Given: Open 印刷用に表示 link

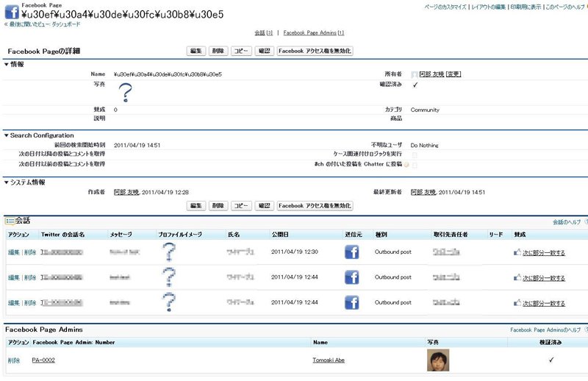Looking at the screenshot, I should click(526, 7).
